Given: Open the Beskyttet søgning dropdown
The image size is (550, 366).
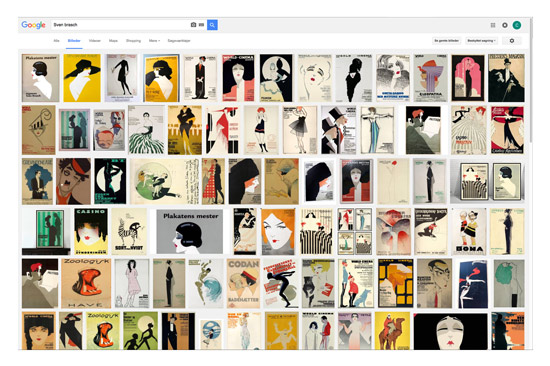Looking at the screenshot, I should coord(481,41).
